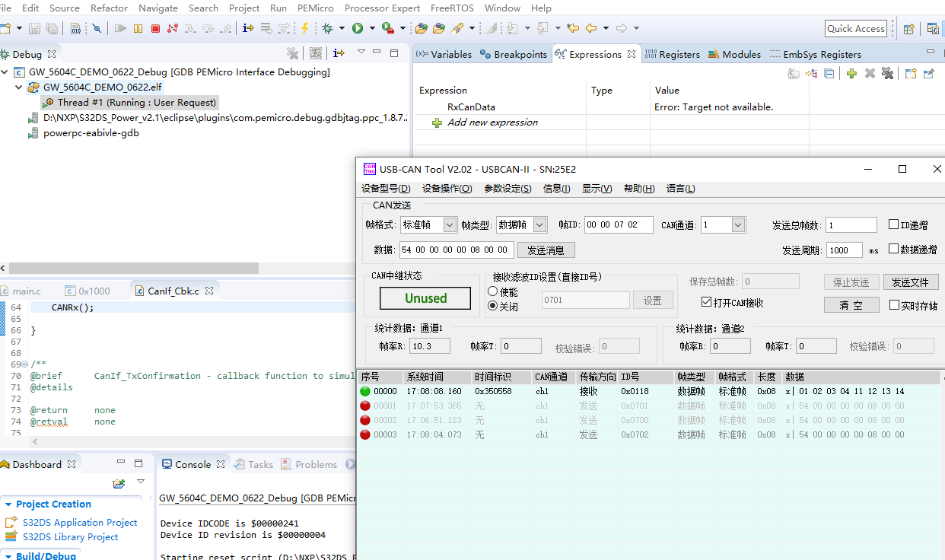Toggle the 数据递增 checkbox

pyautogui.click(x=894, y=249)
